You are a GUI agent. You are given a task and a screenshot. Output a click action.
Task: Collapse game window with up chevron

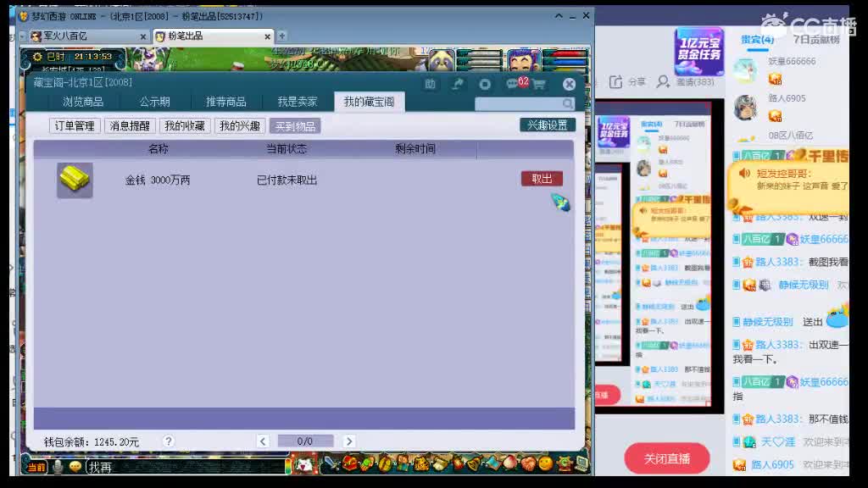(559, 16)
